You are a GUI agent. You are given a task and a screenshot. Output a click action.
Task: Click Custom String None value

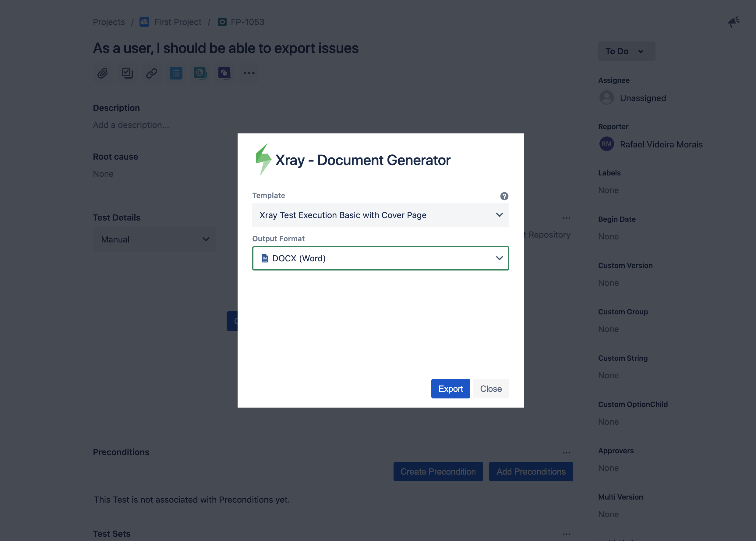tap(609, 375)
